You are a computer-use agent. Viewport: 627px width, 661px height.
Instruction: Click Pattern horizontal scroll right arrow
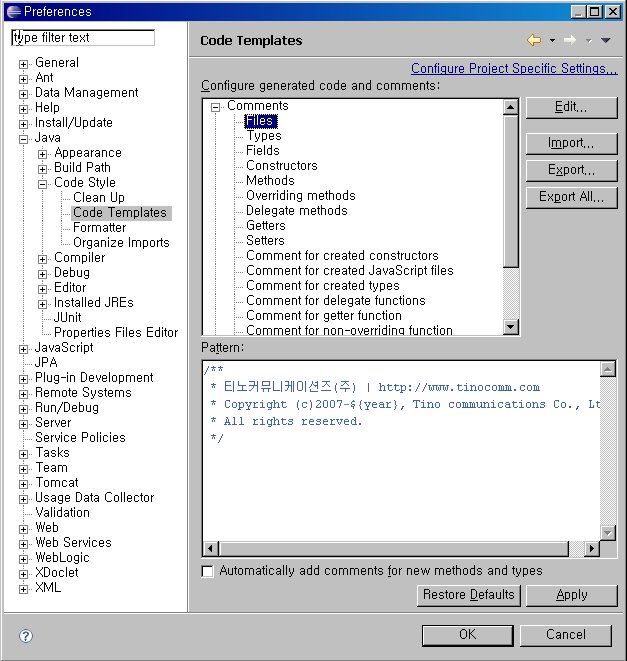(x=592, y=548)
